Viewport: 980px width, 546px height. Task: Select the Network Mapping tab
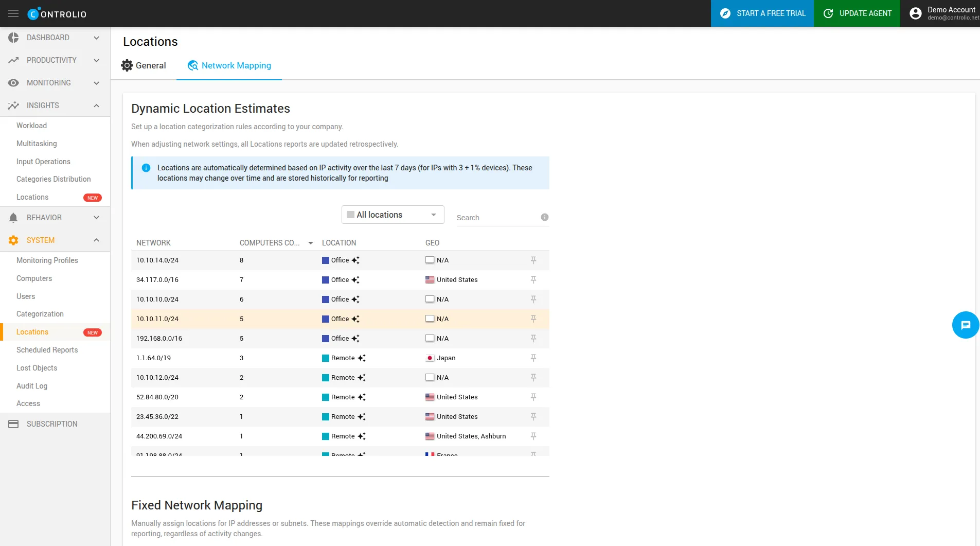[229, 65]
